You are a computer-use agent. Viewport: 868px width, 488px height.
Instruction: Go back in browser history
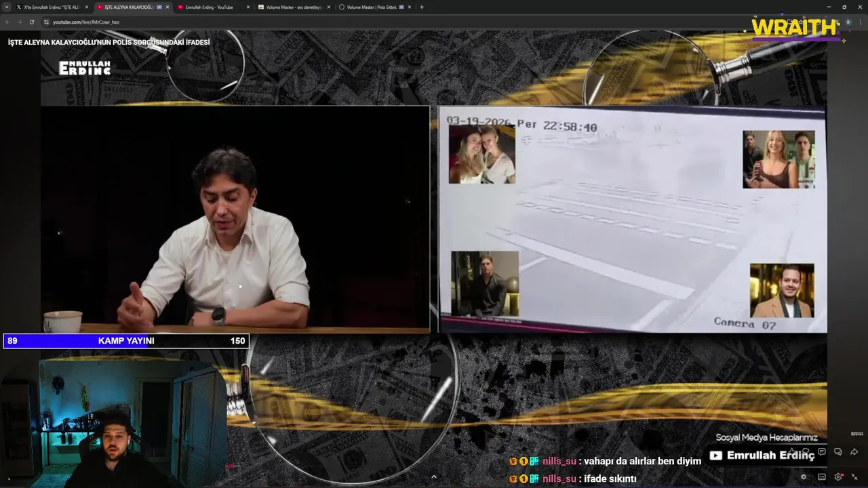pyautogui.click(x=7, y=22)
